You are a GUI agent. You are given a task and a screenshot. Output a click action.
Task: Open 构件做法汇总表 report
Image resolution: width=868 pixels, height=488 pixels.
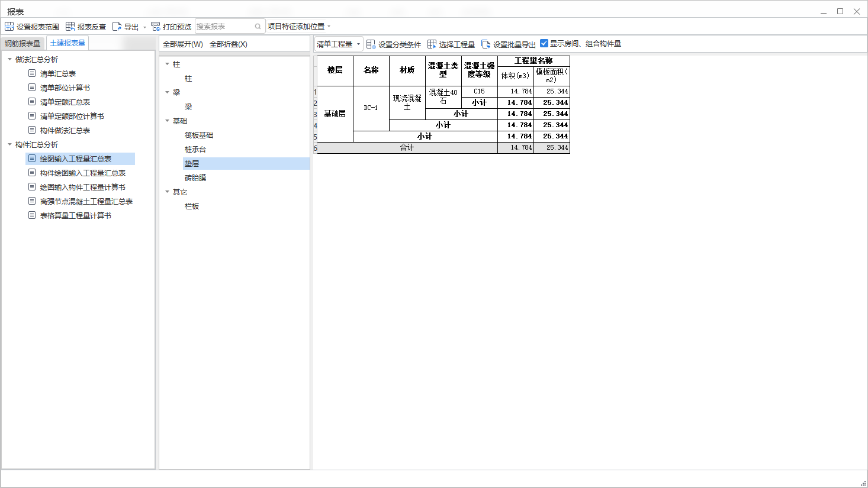tap(65, 131)
